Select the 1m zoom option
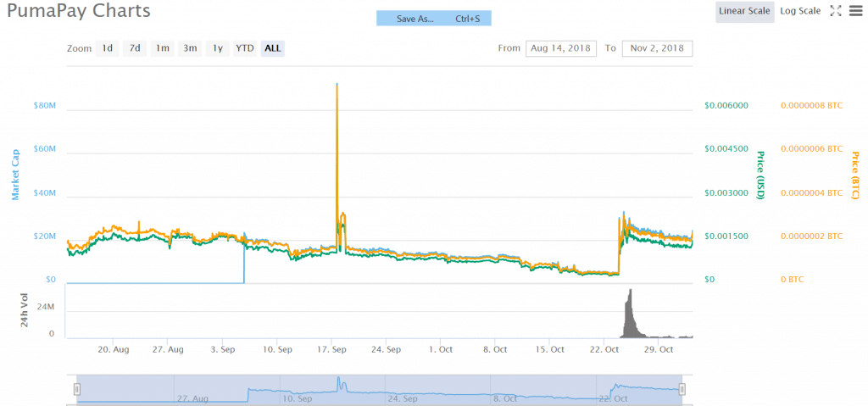 tap(163, 48)
